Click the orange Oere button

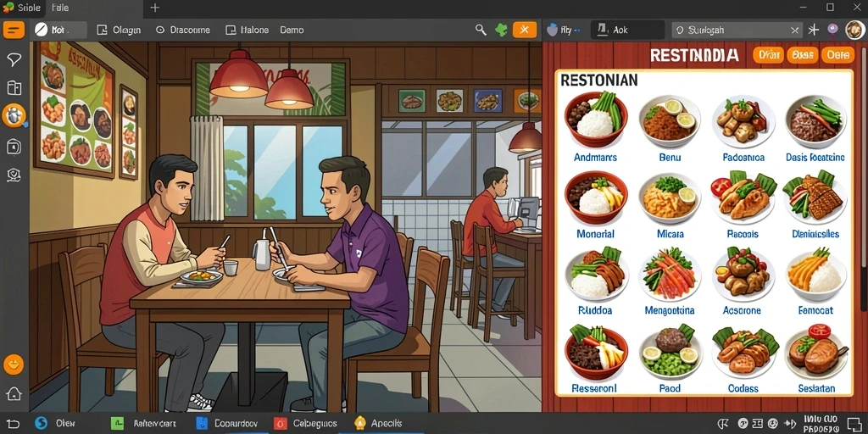click(x=837, y=55)
